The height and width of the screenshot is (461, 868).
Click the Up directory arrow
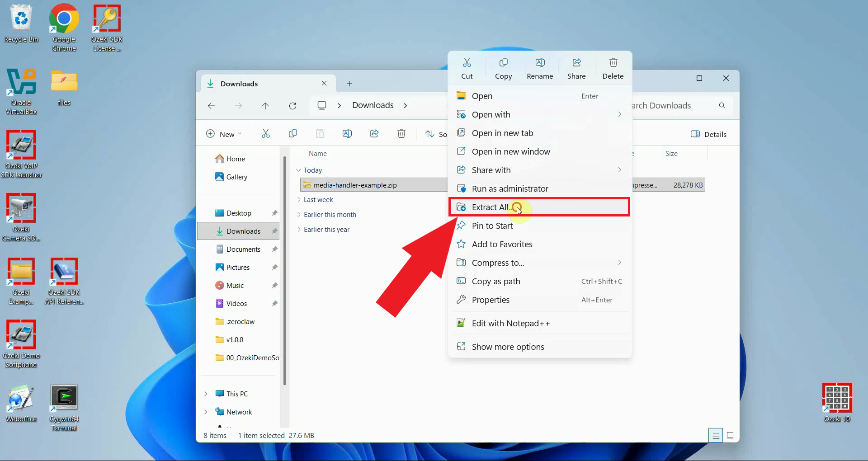click(x=265, y=105)
